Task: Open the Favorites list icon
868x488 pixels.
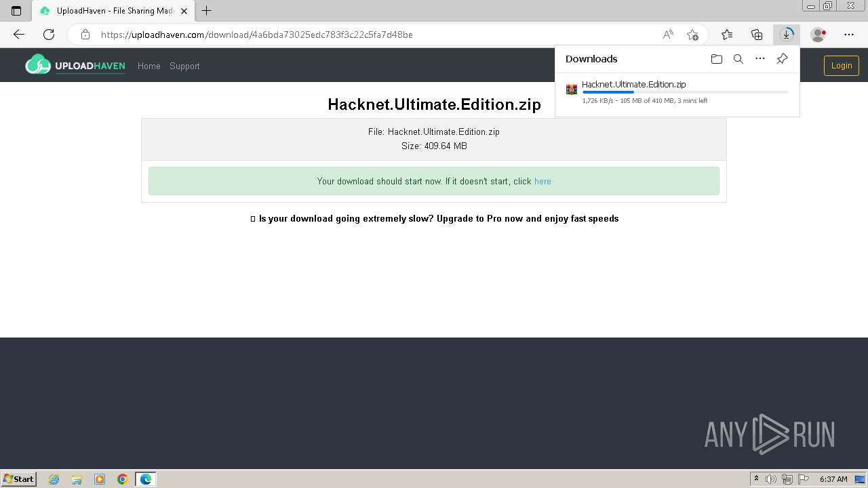Action: pyautogui.click(x=727, y=35)
